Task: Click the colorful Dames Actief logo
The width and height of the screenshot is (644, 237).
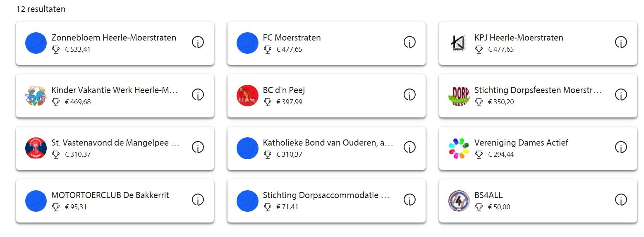Action: [x=459, y=148]
